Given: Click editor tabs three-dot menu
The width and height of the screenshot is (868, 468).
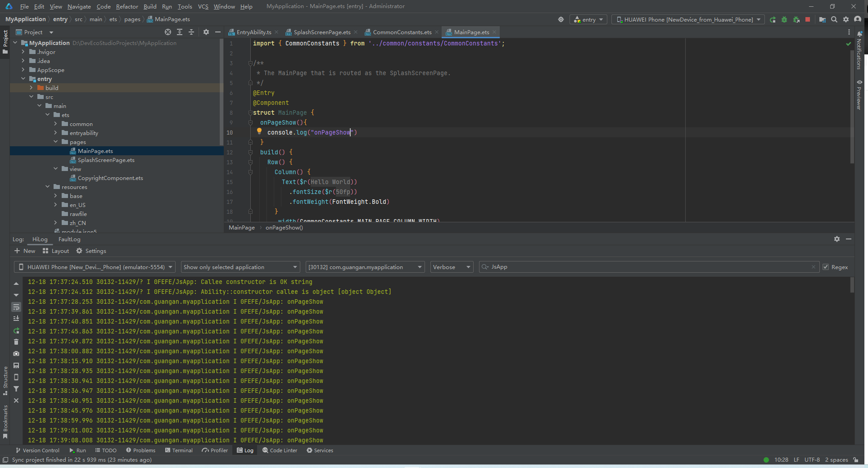Looking at the screenshot, I should [849, 32].
